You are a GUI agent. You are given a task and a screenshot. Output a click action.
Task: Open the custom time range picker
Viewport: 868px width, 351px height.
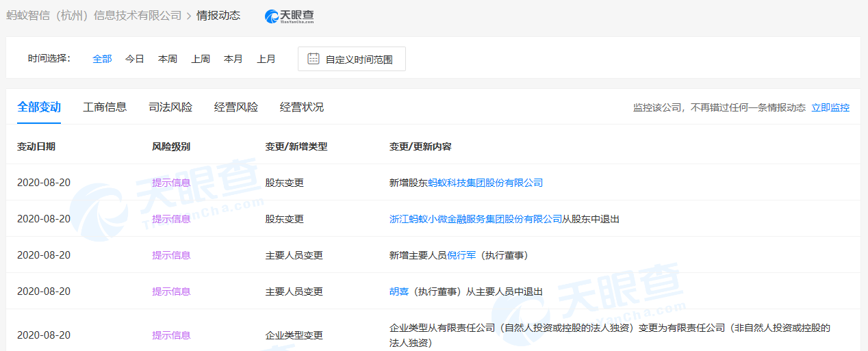[x=352, y=60]
